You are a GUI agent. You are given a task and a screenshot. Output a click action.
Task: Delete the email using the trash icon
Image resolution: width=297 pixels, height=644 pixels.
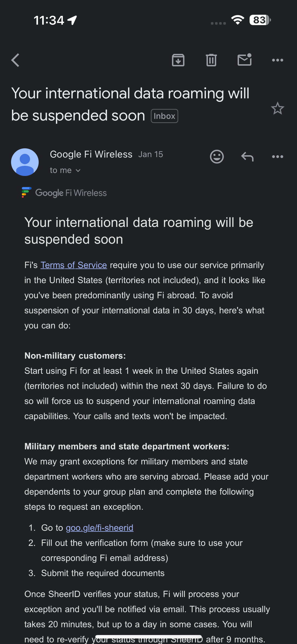click(211, 60)
